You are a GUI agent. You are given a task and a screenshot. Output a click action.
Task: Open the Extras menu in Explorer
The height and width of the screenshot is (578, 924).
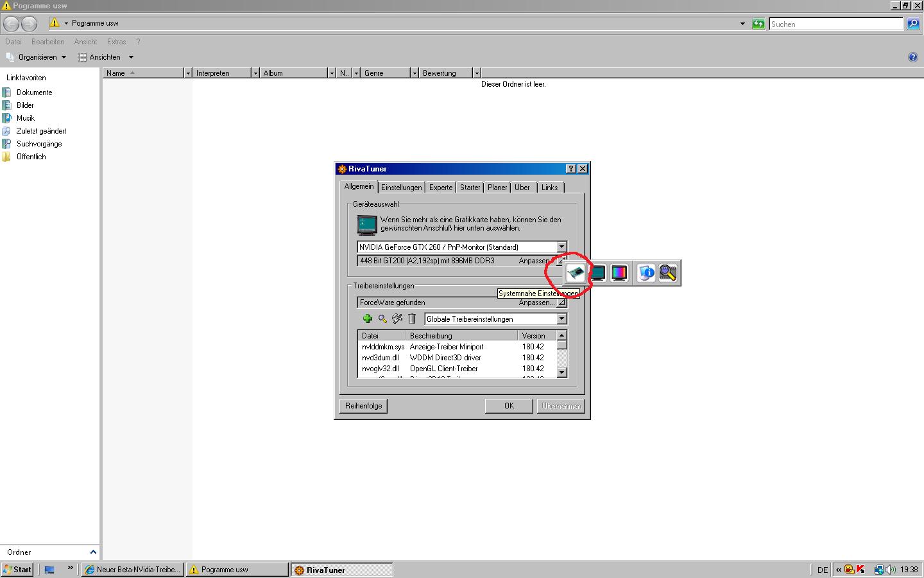pyautogui.click(x=116, y=42)
